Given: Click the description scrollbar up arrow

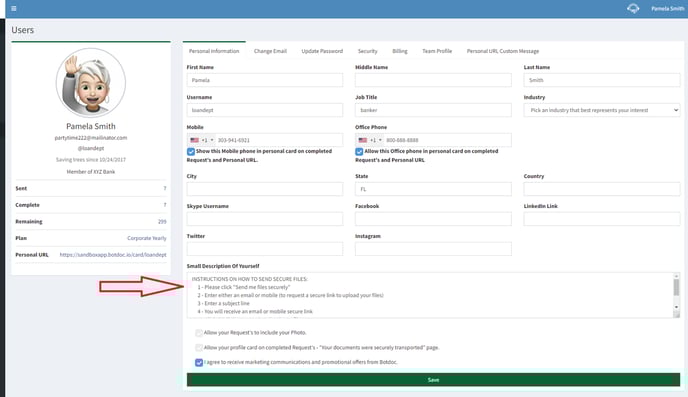Looking at the screenshot, I should tap(676, 276).
